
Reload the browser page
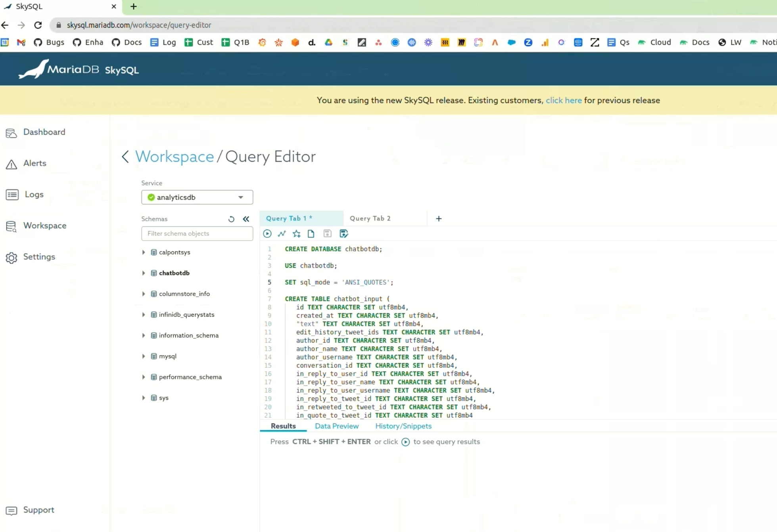coord(38,25)
